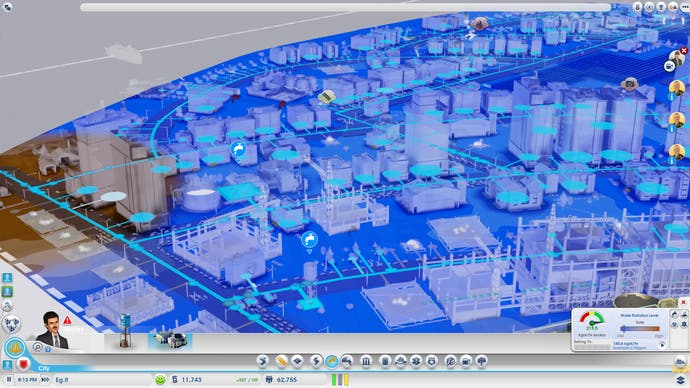Open the Government building menu
Image resolution: width=690 pixels, height=388 pixels.
click(x=366, y=361)
